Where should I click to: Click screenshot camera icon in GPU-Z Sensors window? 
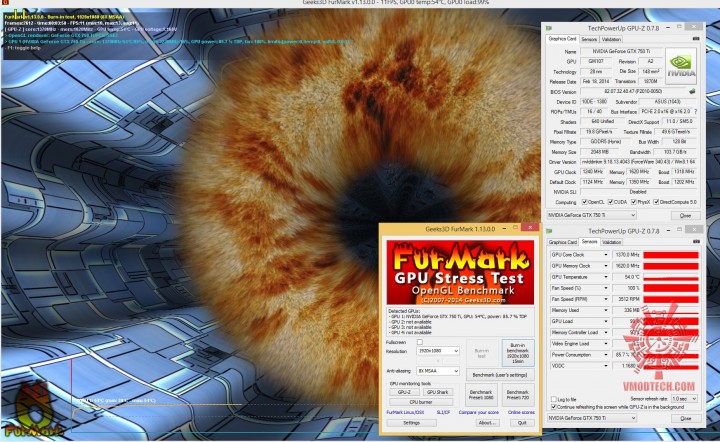click(x=696, y=241)
